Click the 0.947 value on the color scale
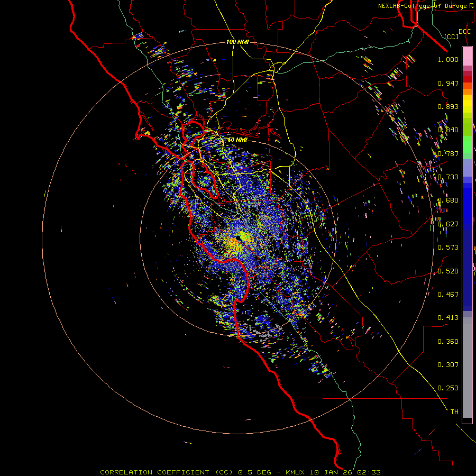Viewport: 476px width, 476px height. (x=448, y=83)
